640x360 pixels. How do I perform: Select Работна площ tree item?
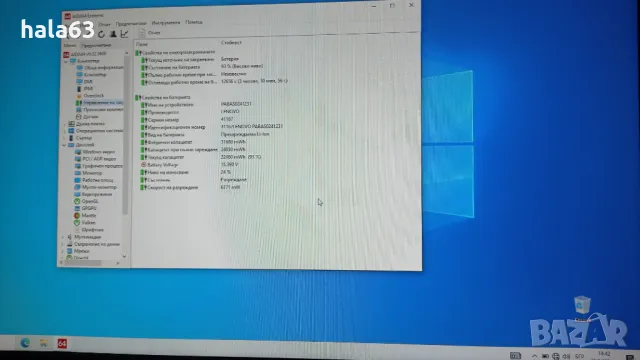tap(94, 180)
